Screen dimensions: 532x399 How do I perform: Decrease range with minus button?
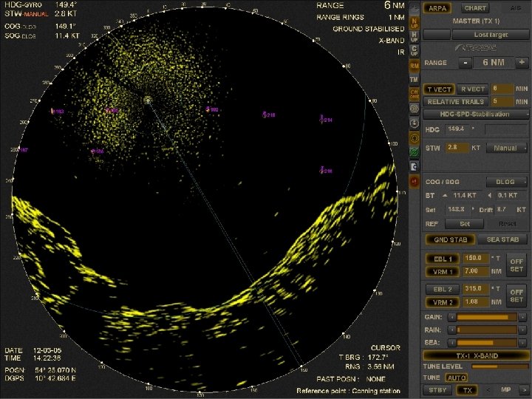click(465, 62)
